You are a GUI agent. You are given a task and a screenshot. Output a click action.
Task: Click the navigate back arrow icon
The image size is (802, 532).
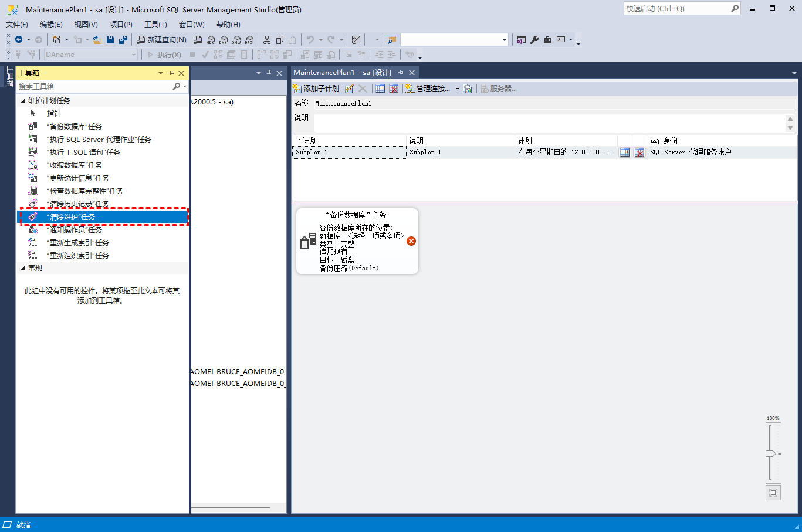tap(19, 40)
